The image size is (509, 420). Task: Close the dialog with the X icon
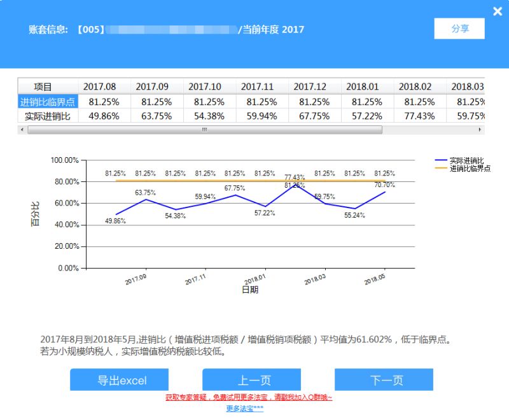(x=498, y=11)
